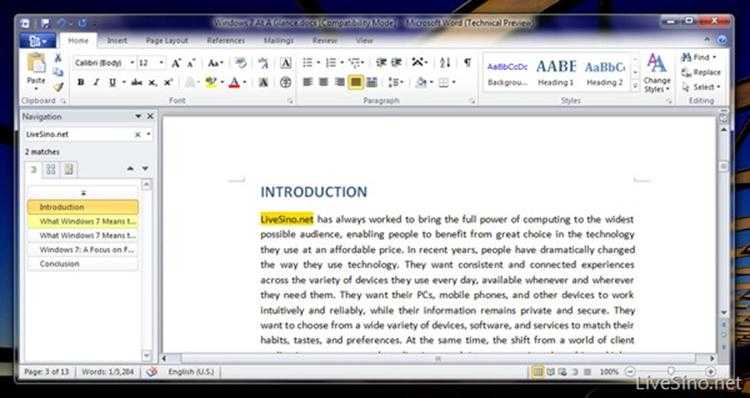
Task: Click the Increase Indent icon
Action: (x=397, y=63)
